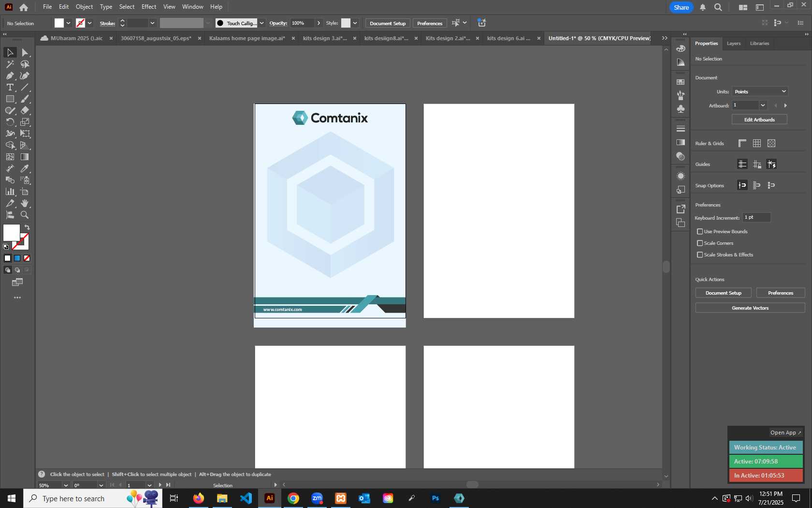Click the Edit Artboards button
The width and height of the screenshot is (812, 508).
(x=759, y=120)
